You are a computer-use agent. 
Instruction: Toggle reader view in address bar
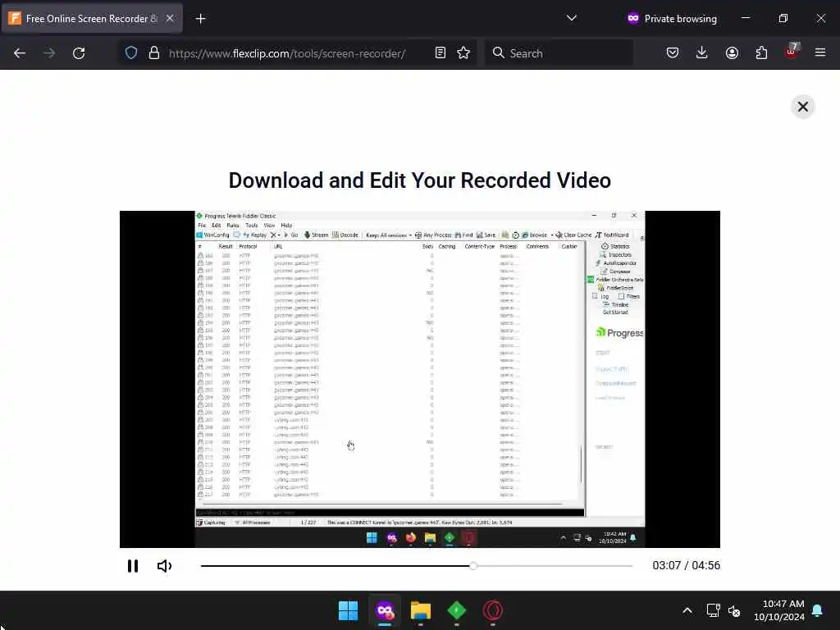pos(441,53)
